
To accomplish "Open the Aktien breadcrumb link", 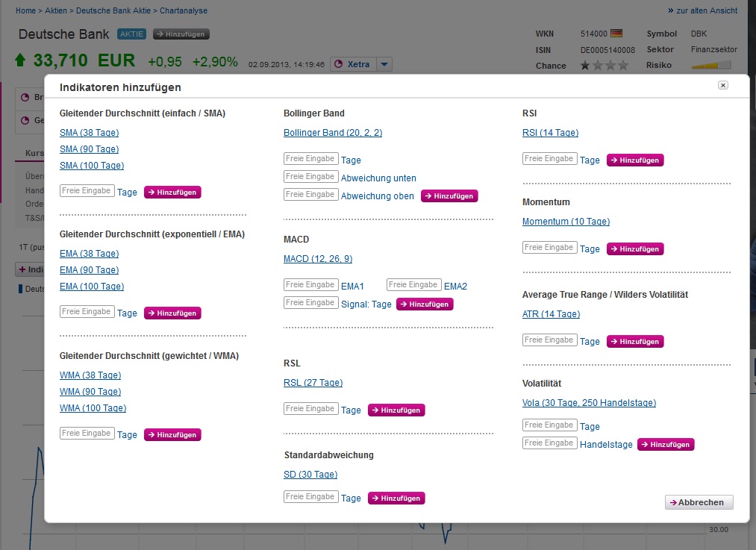I will point(56,10).
